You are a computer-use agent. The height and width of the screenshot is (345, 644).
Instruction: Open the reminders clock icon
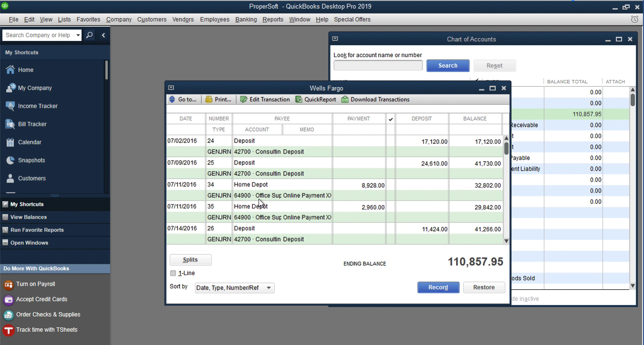(634, 20)
